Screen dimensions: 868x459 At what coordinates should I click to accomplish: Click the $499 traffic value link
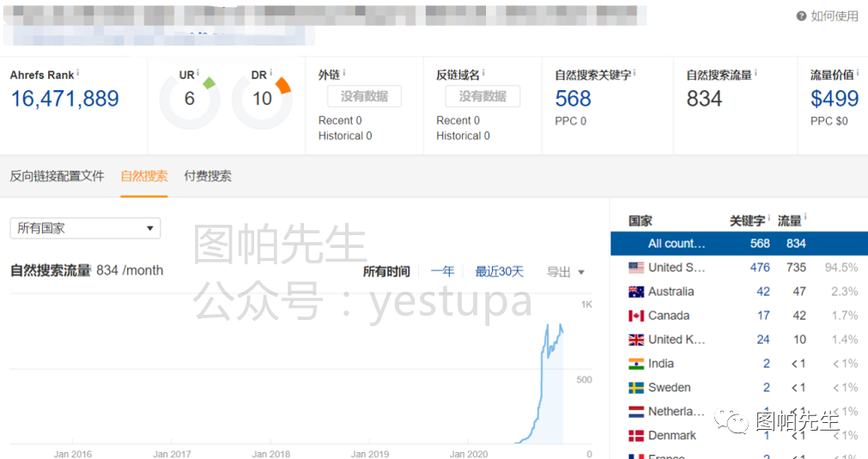point(835,99)
